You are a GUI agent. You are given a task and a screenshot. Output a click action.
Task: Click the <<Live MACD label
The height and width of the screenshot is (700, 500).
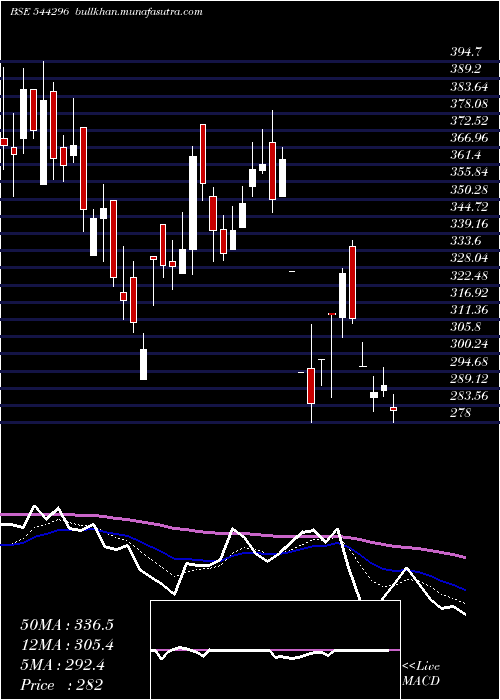421,673
